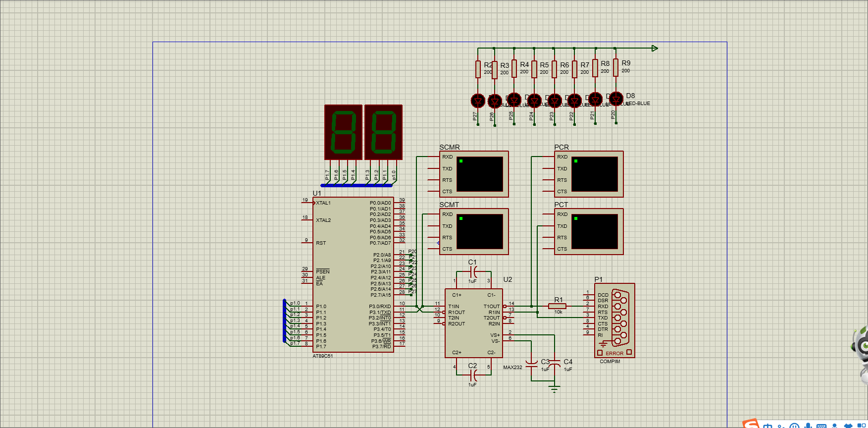This screenshot has width=868, height=428.
Task: Click the robot assistant at screen edge
Action: (x=861, y=354)
